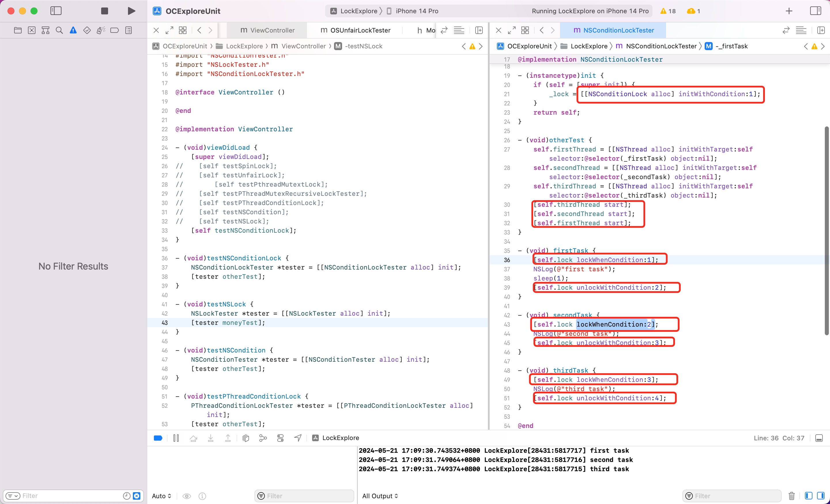The image size is (830, 504).
Task: Click the right editor vertical scrollbar
Action: [x=826, y=230]
